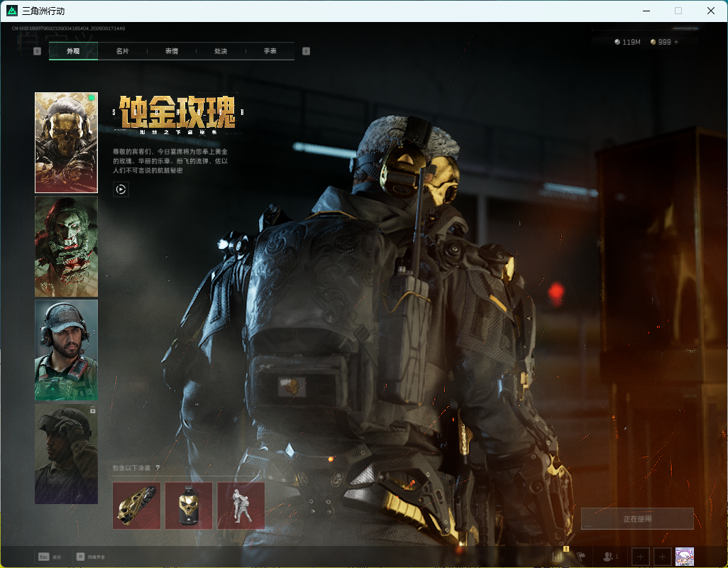Open the gold skull canister item
The height and width of the screenshot is (568, 728).
point(189,506)
